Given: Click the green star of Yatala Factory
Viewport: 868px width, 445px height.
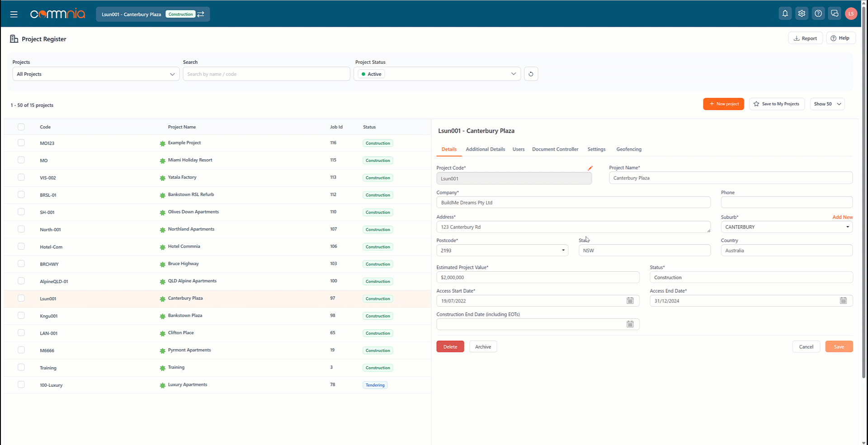Looking at the screenshot, I should tap(162, 178).
